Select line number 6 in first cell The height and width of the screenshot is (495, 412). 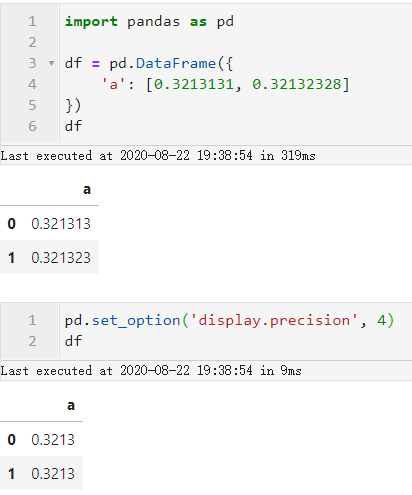32,126
